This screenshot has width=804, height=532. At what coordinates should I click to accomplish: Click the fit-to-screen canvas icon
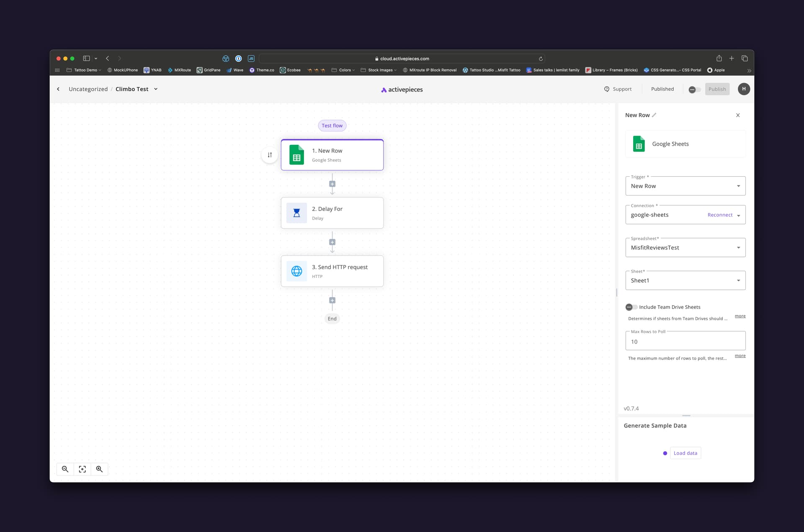tap(82, 469)
